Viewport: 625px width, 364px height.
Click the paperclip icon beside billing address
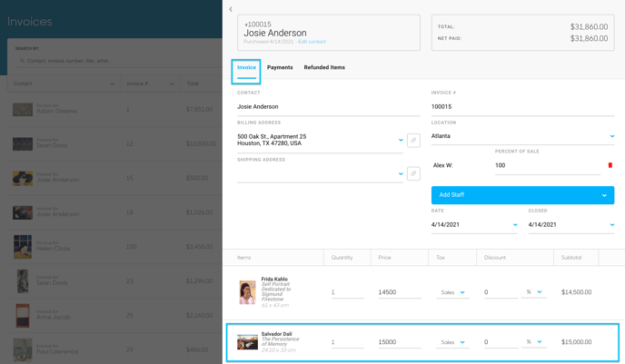(413, 140)
